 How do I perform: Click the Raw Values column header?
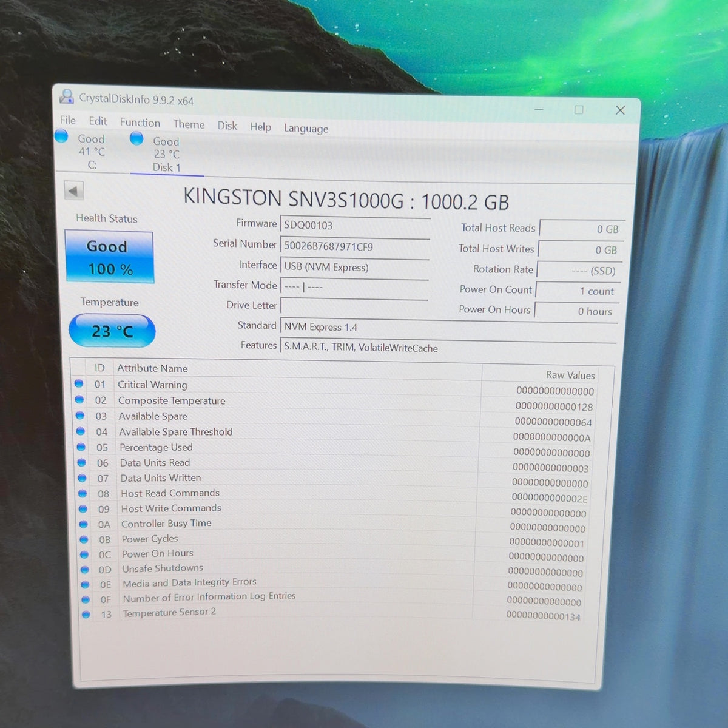coord(570,375)
